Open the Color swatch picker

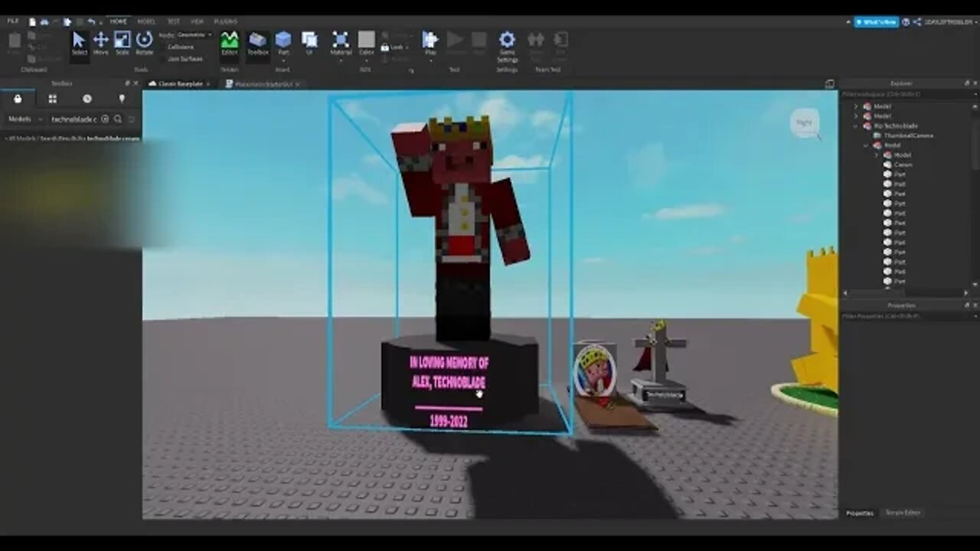tap(367, 39)
